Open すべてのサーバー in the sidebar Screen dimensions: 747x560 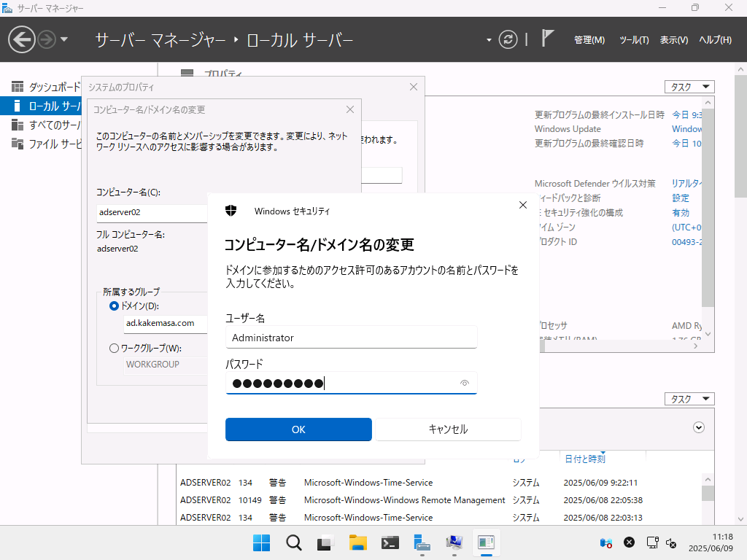(46, 125)
